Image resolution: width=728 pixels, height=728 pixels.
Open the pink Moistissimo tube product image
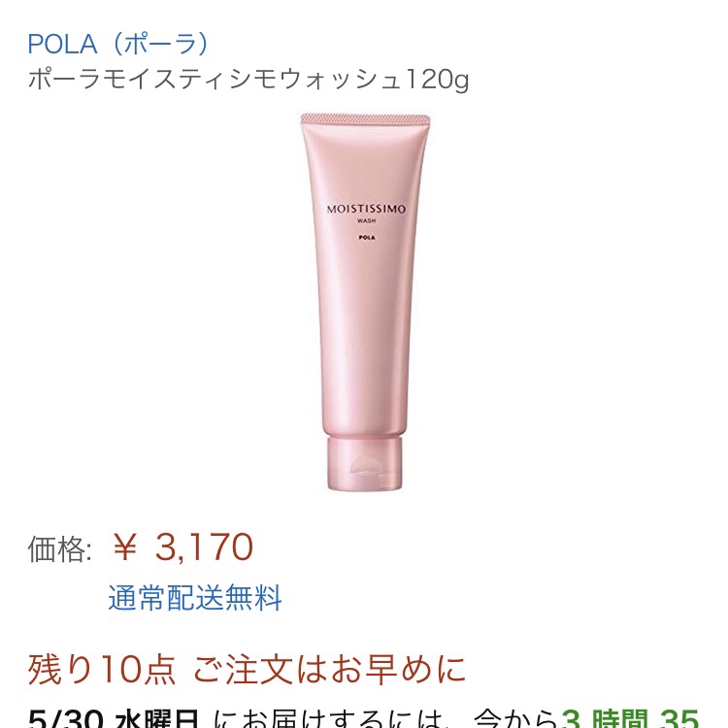(x=365, y=301)
